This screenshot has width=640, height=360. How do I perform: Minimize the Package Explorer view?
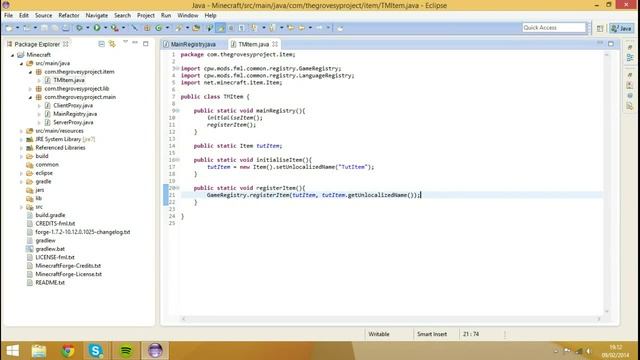[135, 43]
